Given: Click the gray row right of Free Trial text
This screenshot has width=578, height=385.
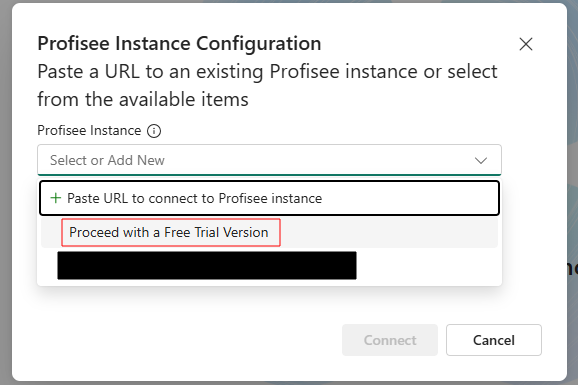Looking at the screenshot, I should click(x=389, y=232).
